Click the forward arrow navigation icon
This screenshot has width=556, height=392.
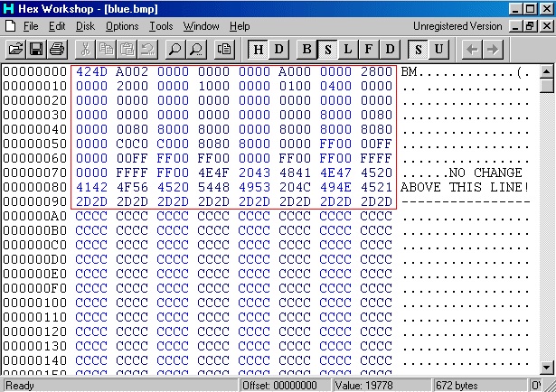point(492,49)
